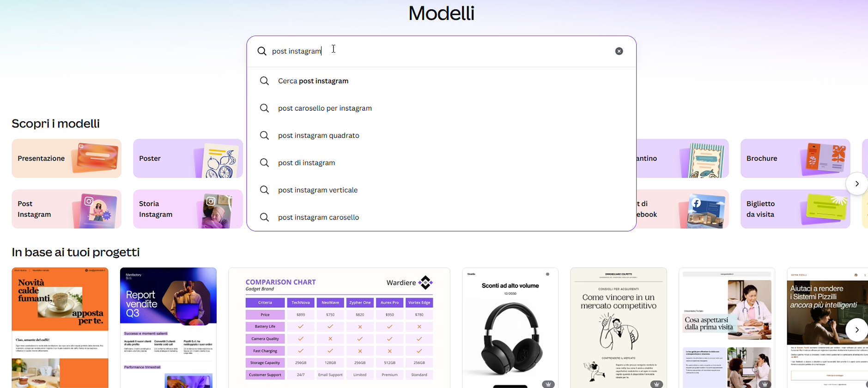The width and height of the screenshot is (868, 388).
Task: Pick suggestion 'post instagram quadrato'
Action: 441,135
